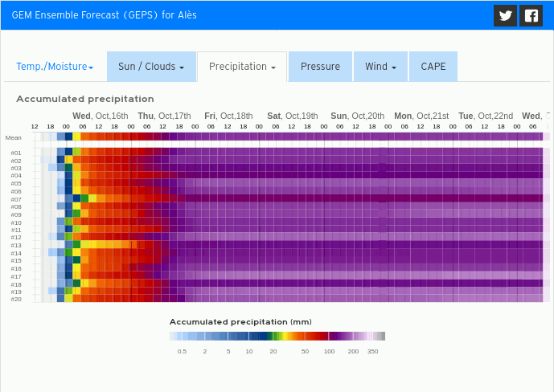Screen dimensions: 554x392
Task: Open the Wind dropdown tab
Action: point(380,67)
